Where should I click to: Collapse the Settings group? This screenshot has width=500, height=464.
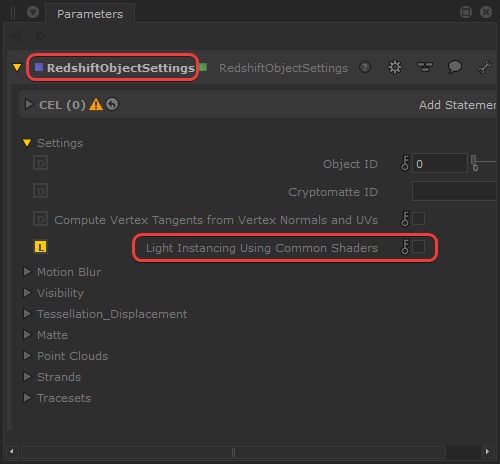pyautogui.click(x=27, y=143)
